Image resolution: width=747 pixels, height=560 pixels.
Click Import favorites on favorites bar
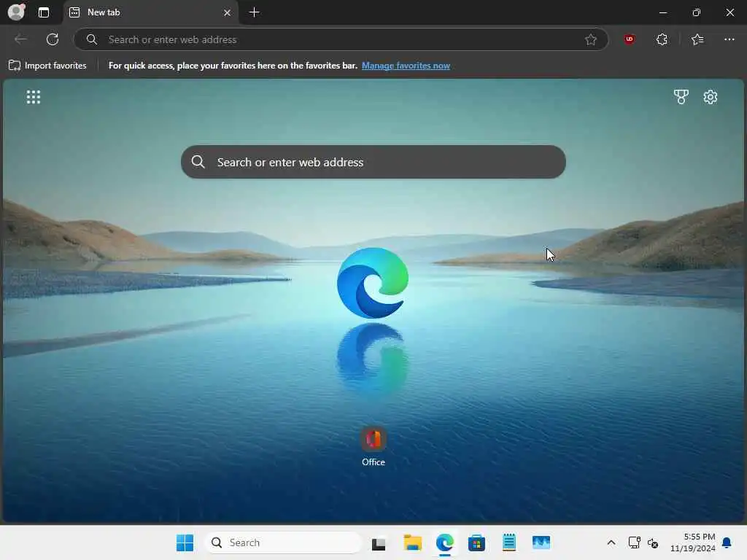click(47, 66)
